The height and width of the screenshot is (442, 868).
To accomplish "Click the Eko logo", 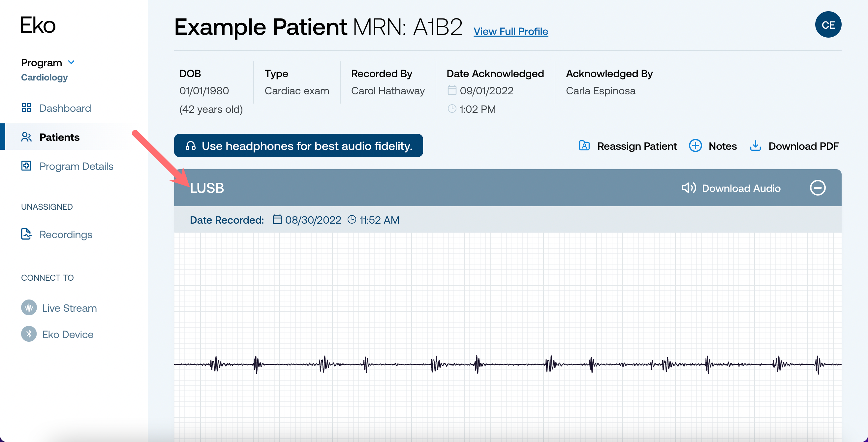I will 38,25.
